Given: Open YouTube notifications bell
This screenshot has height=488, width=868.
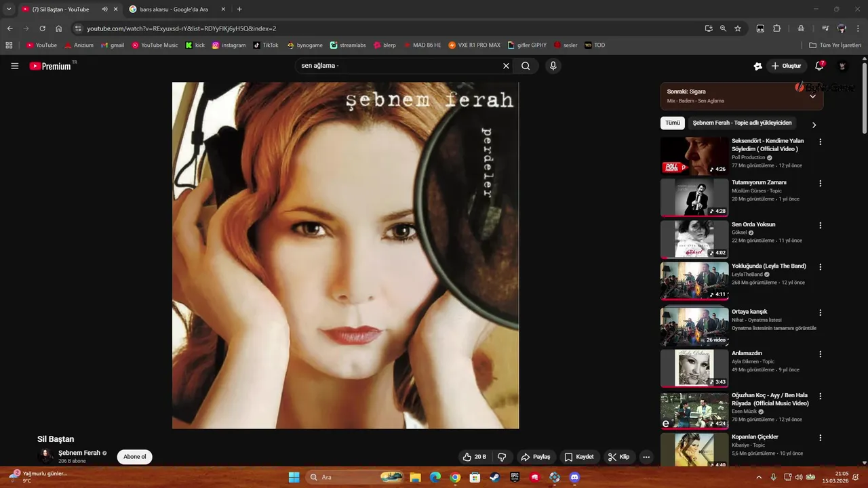Looking at the screenshot, I should point(819,66).
